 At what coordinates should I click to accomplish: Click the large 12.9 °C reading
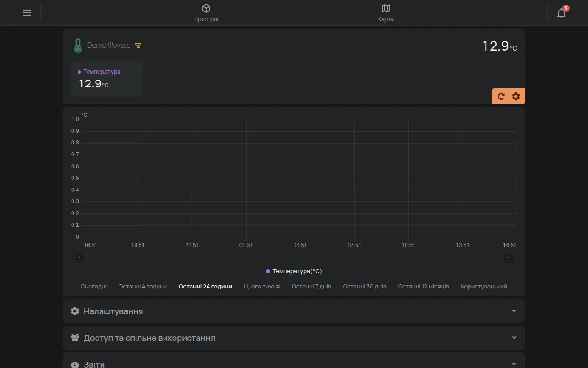500,46
